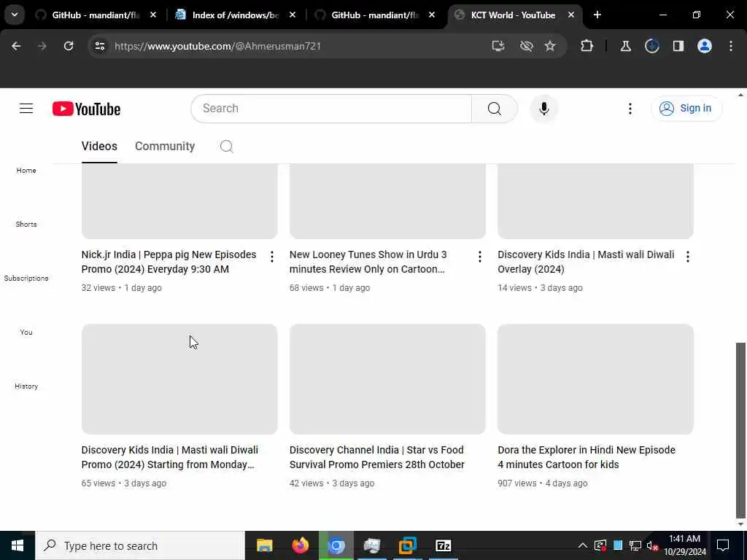Open the YouTube hamburger guide menu

click(26, 109)
